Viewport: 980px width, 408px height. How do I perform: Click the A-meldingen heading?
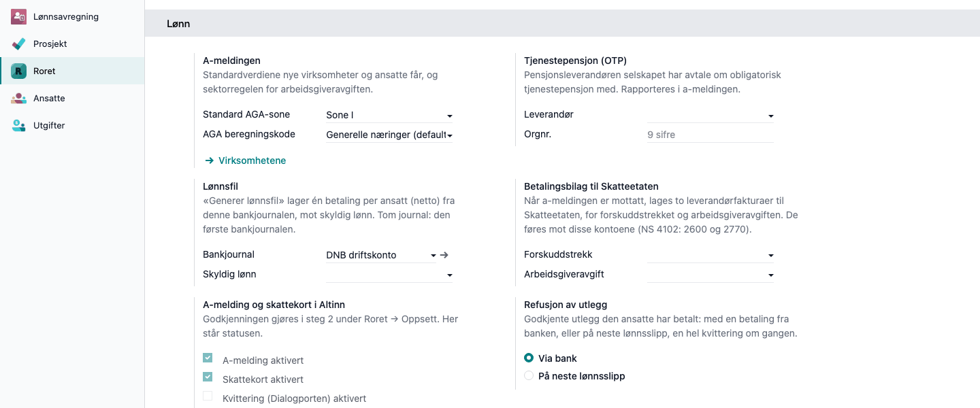pos(231,61)
